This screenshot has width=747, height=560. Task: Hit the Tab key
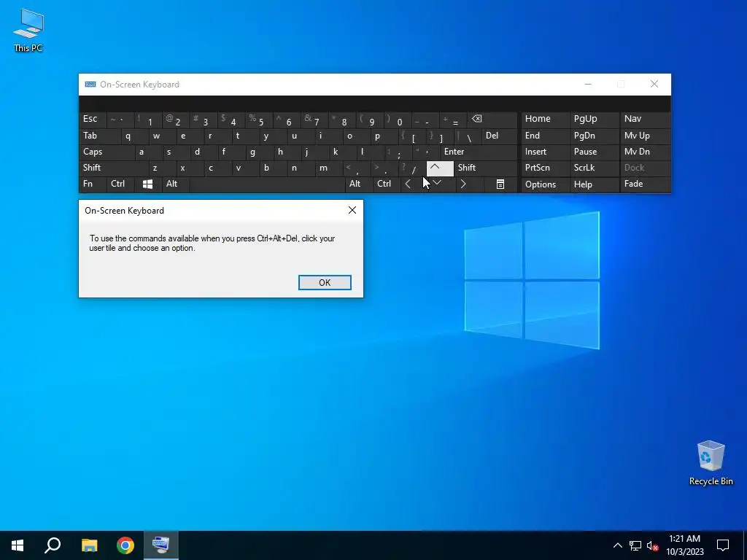pos(99,136)
